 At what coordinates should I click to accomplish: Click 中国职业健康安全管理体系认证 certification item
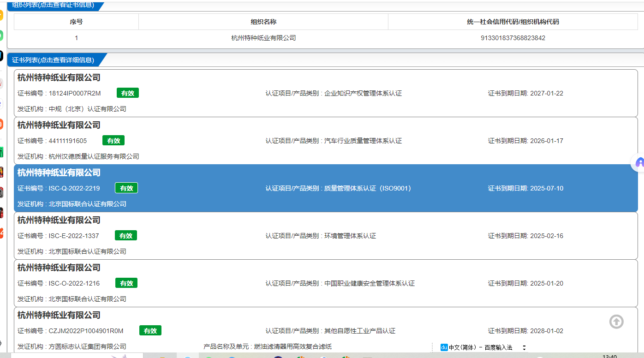pos(370,283)
